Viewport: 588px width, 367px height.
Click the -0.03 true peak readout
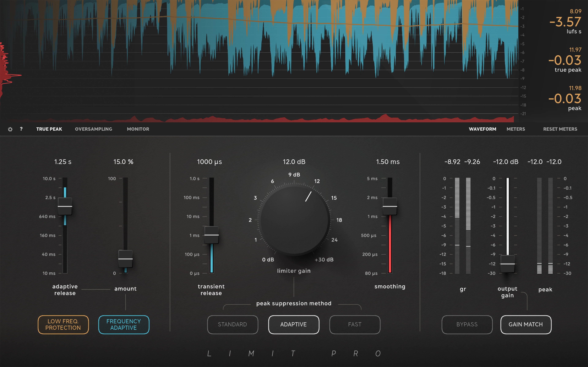tap(565, 60)
